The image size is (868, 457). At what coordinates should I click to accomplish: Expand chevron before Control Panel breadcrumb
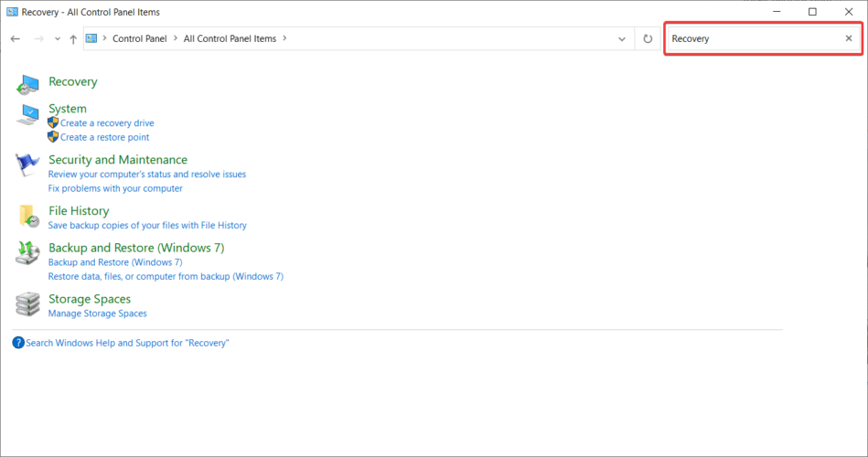pyautogui.click(x=104, y=38)
